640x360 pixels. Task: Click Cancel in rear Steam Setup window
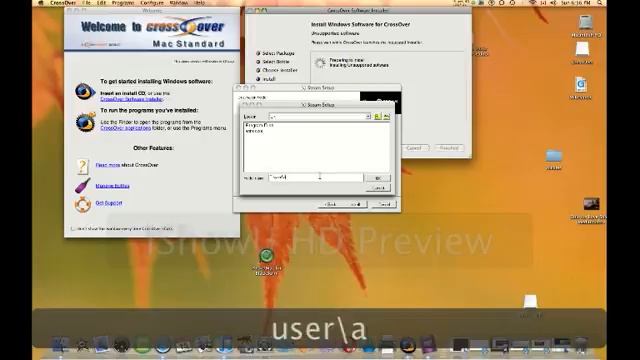pos(384,204)
